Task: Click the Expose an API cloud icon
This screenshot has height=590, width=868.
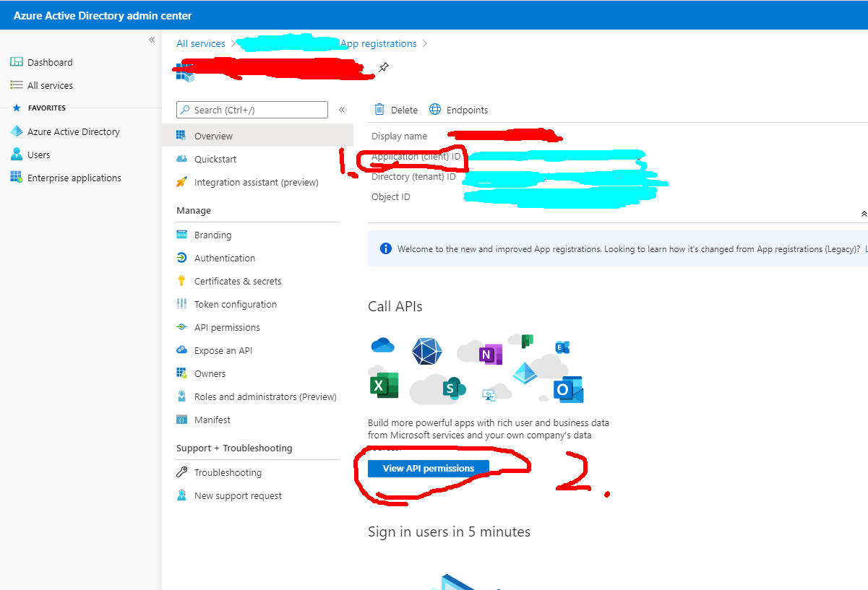Action: [x=181, y=350]
